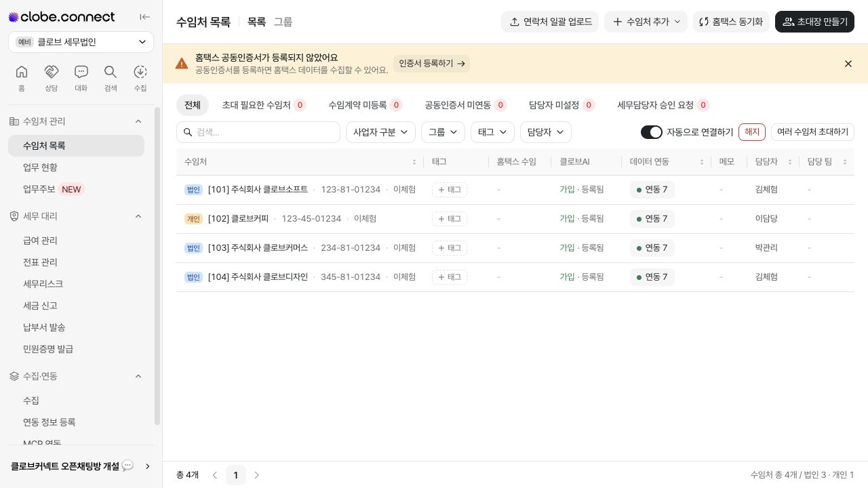Switch to 그룹 view tab

pyautogui.click(x=283, y=22)
